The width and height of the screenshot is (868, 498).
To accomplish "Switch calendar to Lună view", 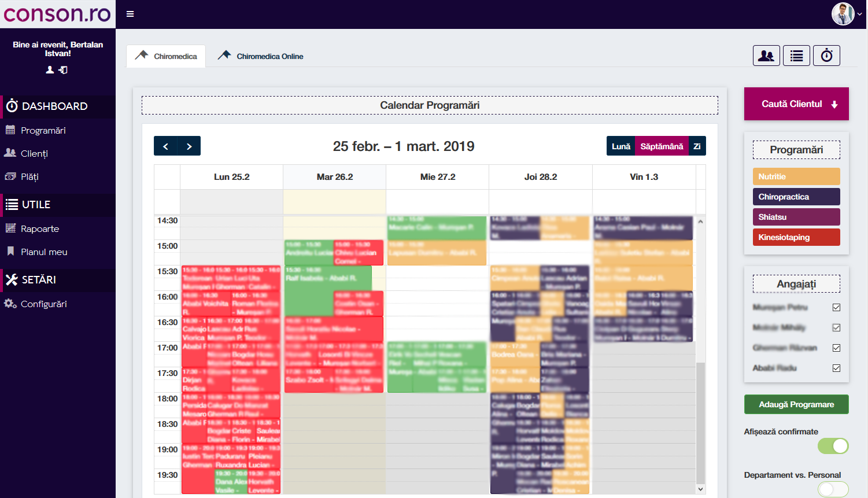I will point(620,146).
